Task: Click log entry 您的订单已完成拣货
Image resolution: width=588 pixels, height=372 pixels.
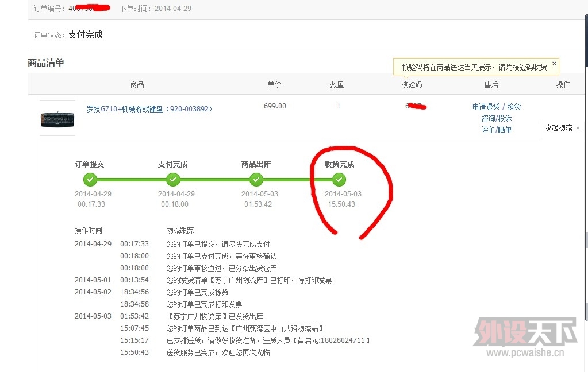Action: pos(198,292)
